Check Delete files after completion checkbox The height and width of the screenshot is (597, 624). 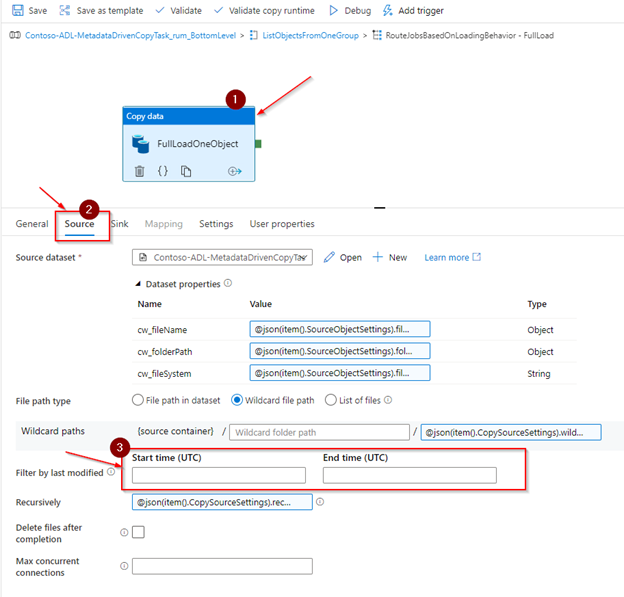click(138, 532)
